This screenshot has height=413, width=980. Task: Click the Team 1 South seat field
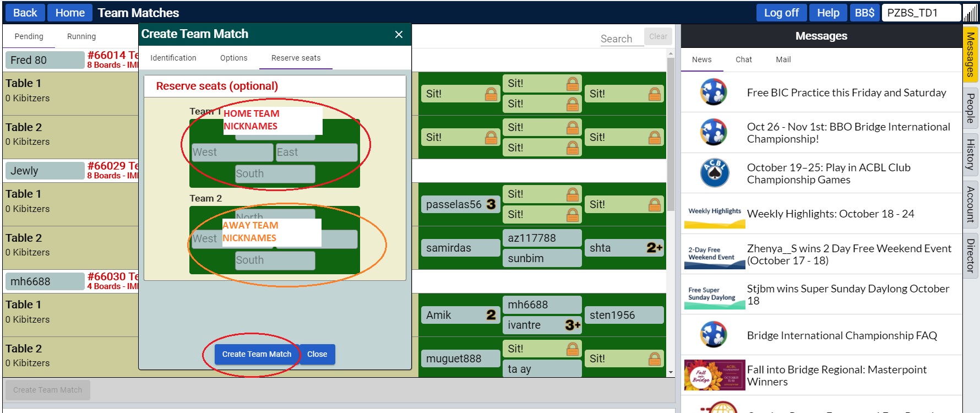(x=275, y=173)
